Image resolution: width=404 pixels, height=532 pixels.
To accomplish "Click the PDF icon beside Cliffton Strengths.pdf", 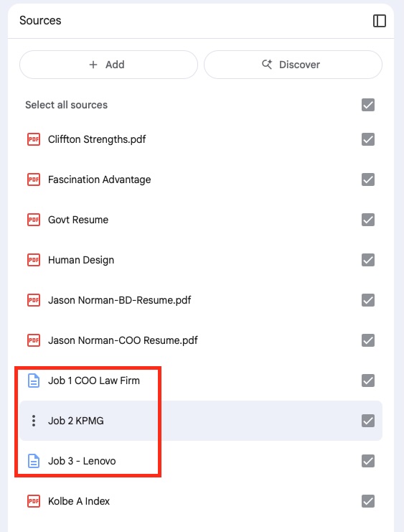I will click(34, 139).
